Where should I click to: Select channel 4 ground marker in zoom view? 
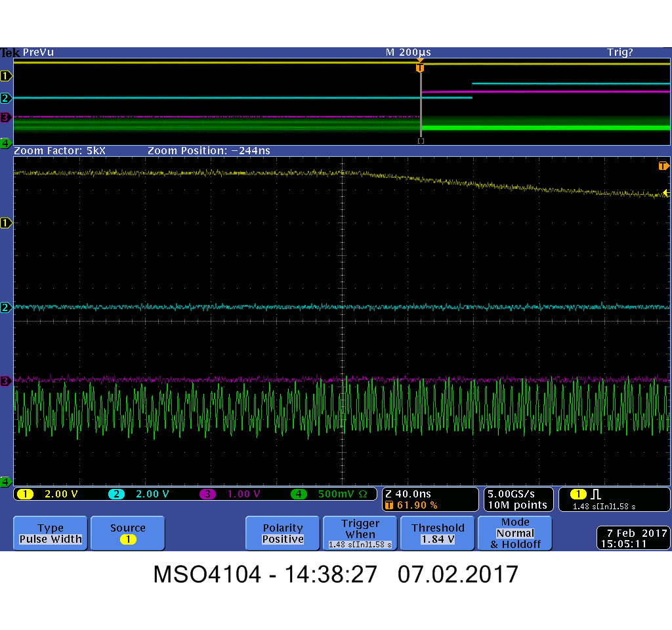pos(5,482)
